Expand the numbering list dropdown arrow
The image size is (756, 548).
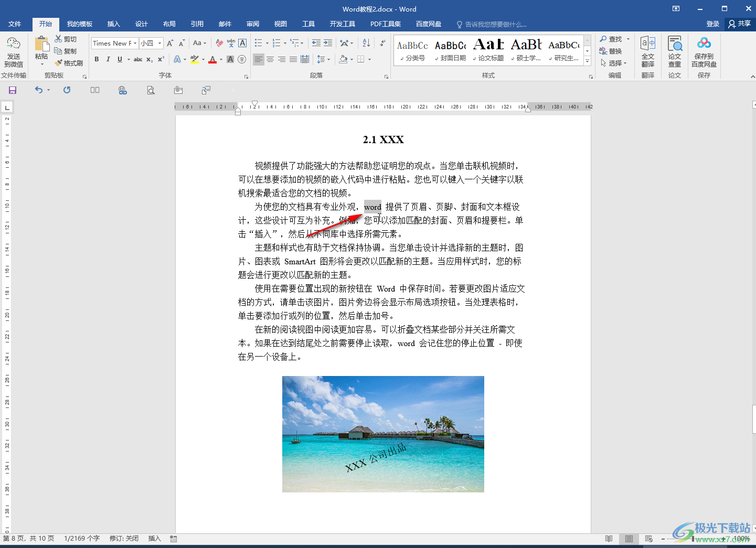(x=285, y=43)
